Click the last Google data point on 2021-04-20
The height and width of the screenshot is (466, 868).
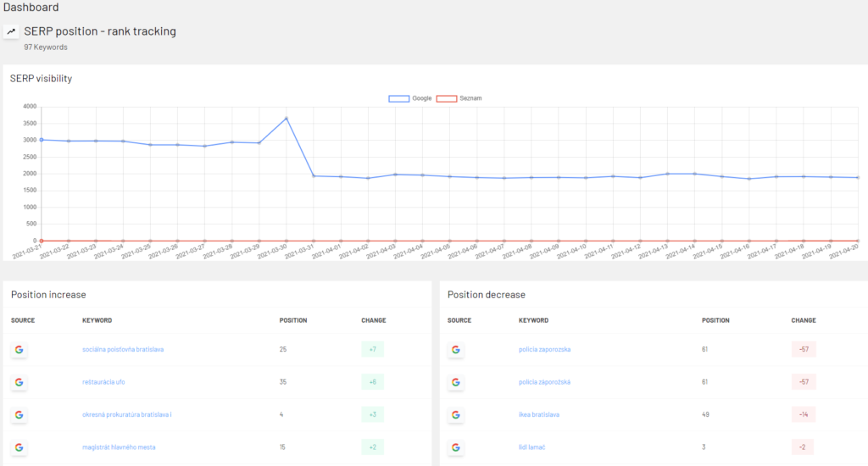pyautogui.click(x=858, y=178)
